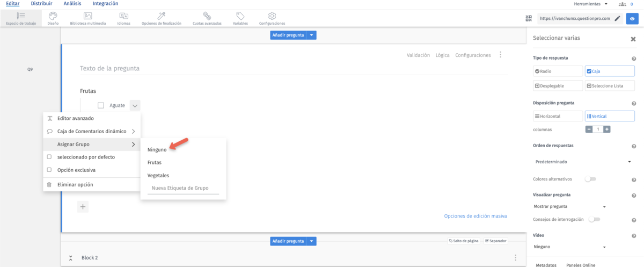Select Caja answer type
Image resolution: width=644 pixels, height=267 pixels.
610,71
